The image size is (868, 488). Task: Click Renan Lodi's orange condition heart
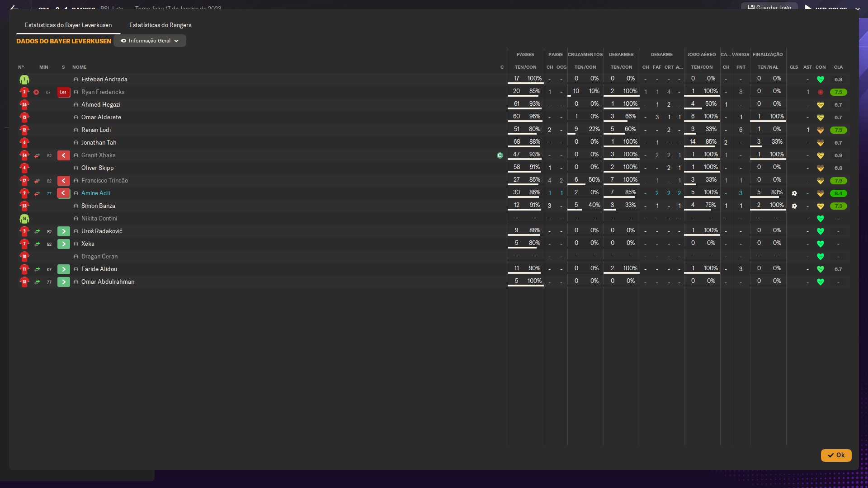[821, 130]
